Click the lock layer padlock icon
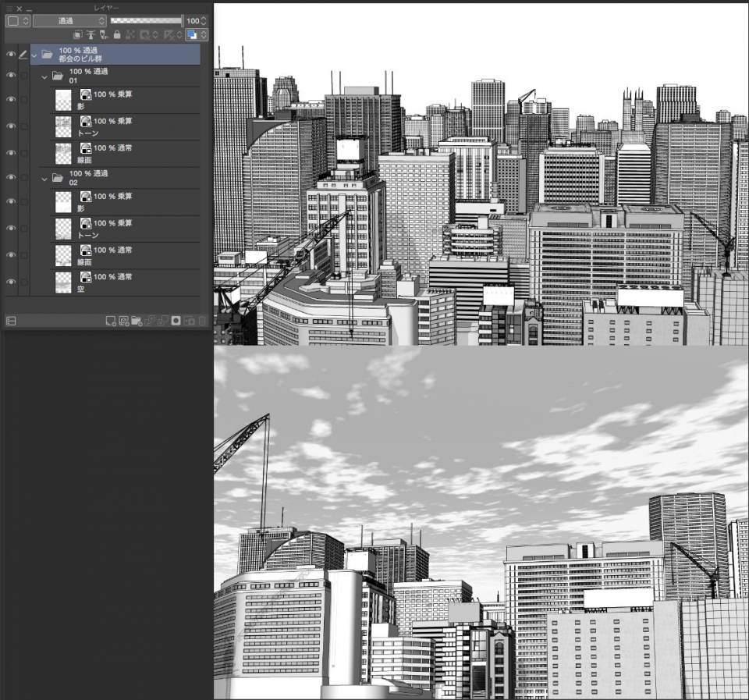 click(117, 35)
